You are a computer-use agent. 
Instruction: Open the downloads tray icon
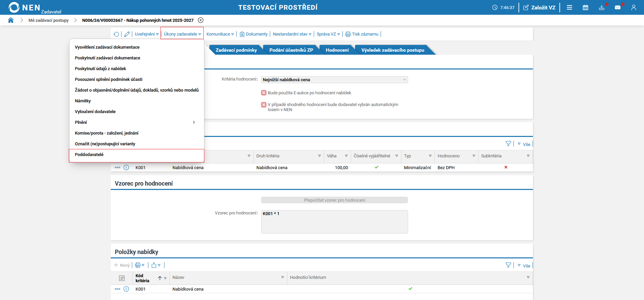pos(602,7)
